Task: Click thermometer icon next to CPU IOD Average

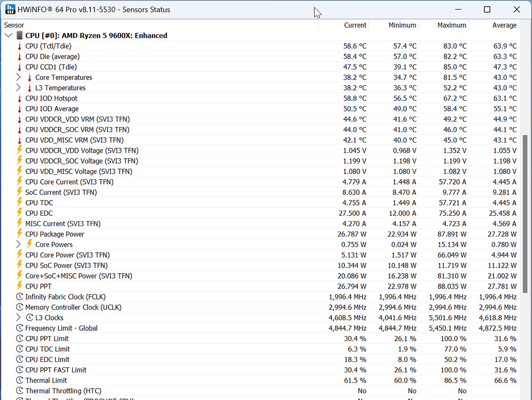Action: pos(19,109)
